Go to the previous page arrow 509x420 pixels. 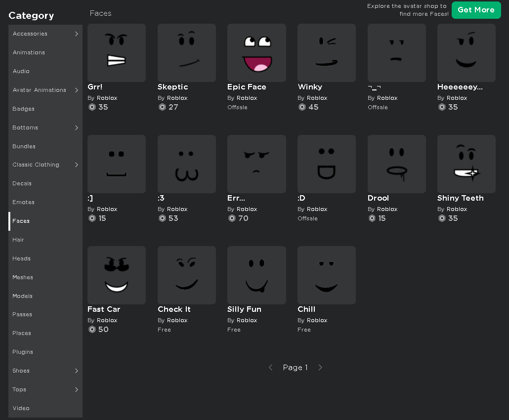pos(271,368)
